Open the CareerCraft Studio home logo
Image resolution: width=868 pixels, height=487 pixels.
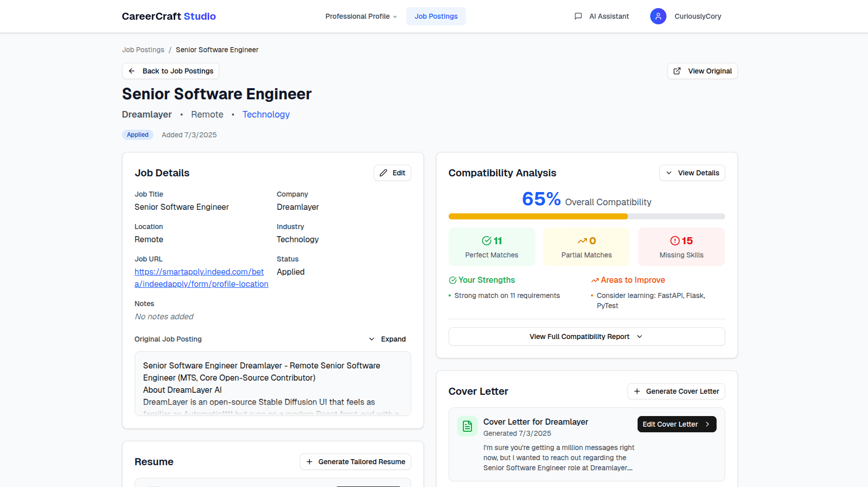[169, 16]
